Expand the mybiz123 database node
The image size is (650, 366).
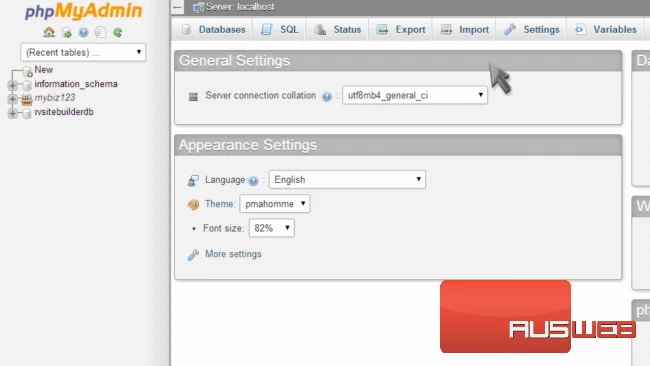(x=12, y=99)
